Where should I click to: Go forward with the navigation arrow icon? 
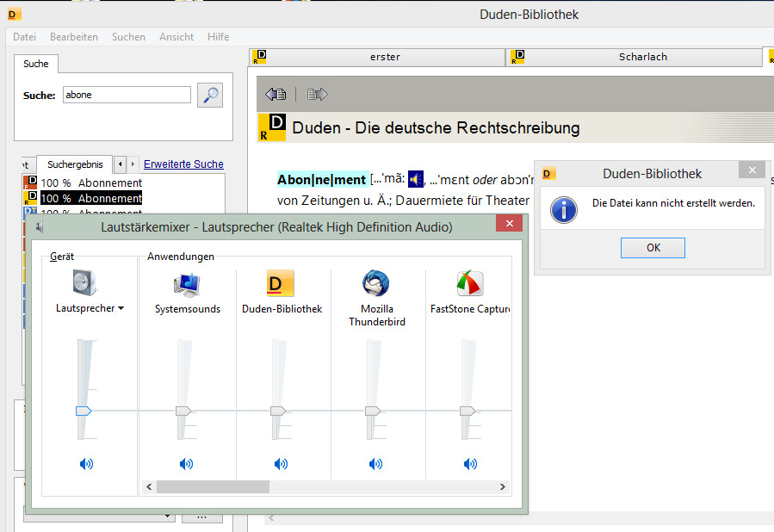click(317, 94)
